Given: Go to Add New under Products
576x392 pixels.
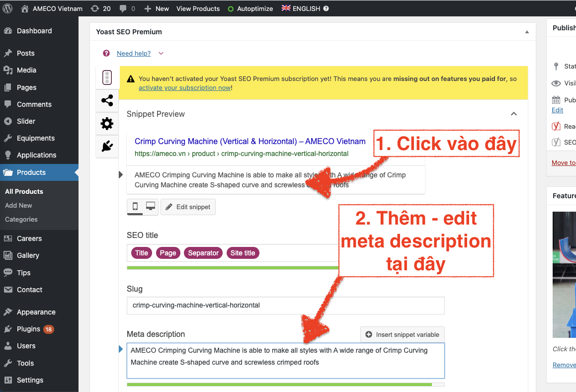Looking at the screenshot, I should 18,205.
